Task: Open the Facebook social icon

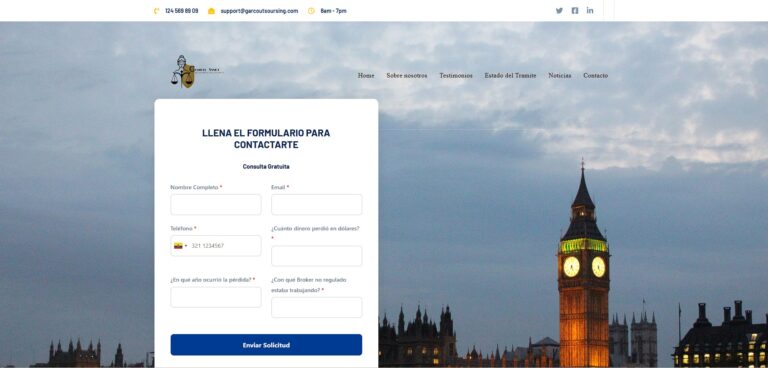Action: pos(575,11)
